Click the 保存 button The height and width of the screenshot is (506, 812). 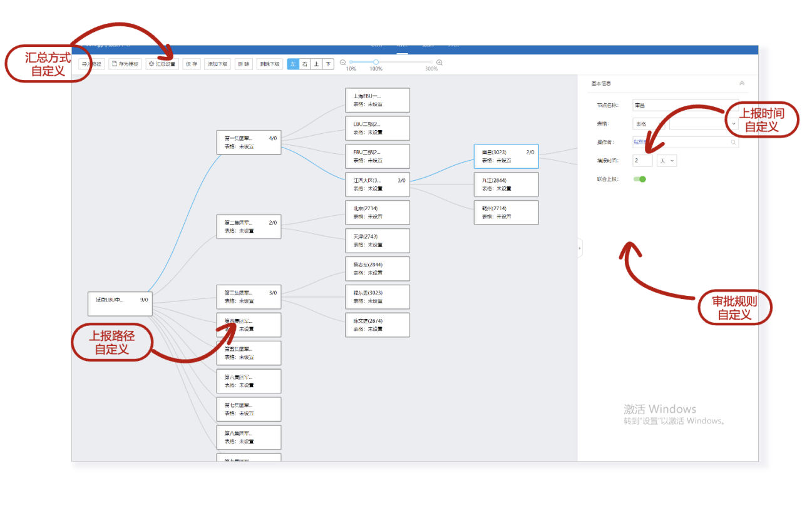(192, 64)
